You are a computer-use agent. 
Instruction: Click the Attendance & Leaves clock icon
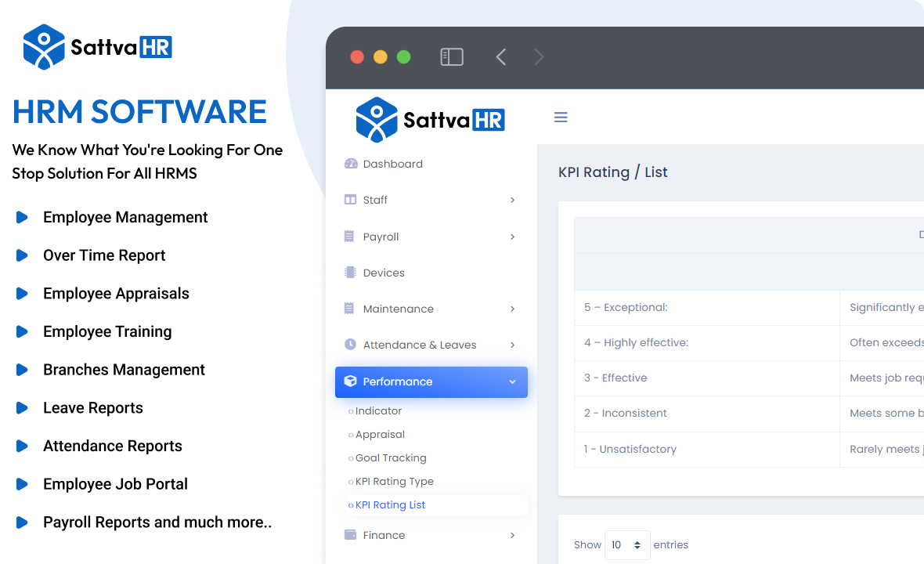351,345
